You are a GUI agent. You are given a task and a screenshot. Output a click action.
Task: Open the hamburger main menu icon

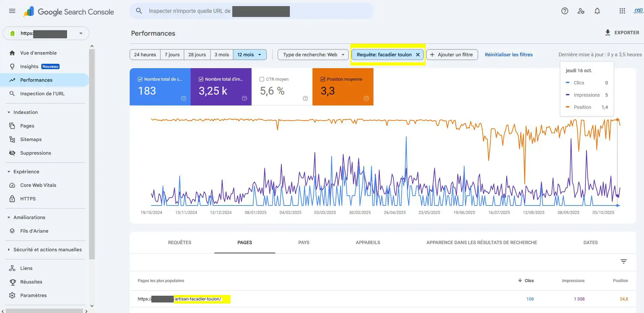pyautogui.click(x=12, y=11)
